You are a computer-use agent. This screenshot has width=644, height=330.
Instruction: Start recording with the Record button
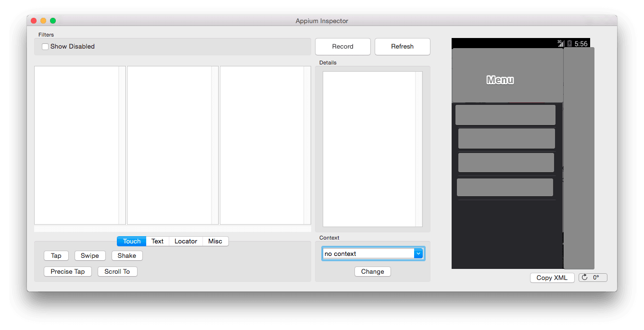tap(342, 46)
